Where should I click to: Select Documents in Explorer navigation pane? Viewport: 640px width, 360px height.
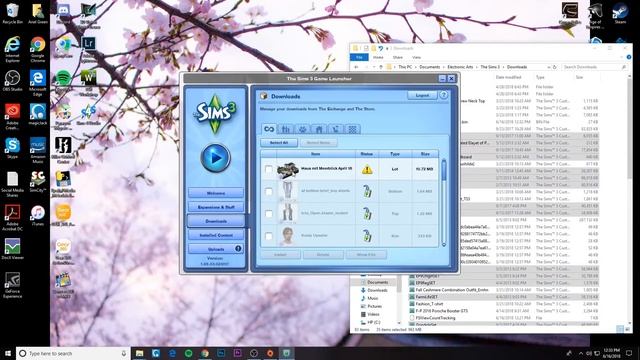(x=377, y=282)
